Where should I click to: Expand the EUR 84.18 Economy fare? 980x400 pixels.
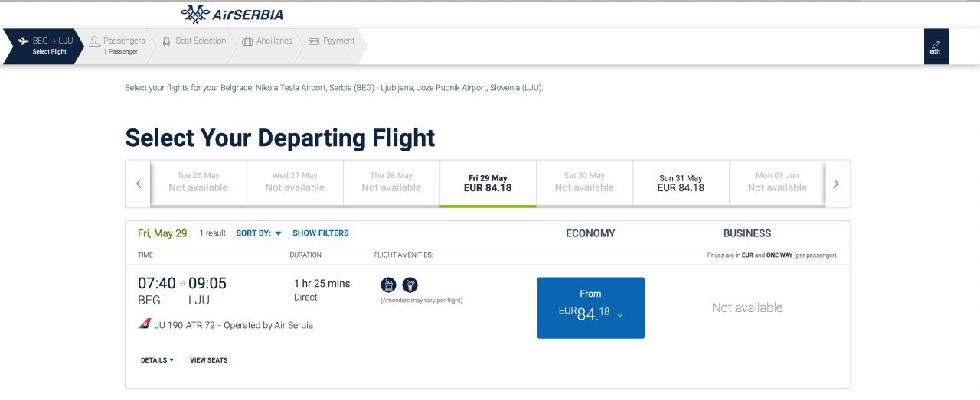(x=591, y=307)
